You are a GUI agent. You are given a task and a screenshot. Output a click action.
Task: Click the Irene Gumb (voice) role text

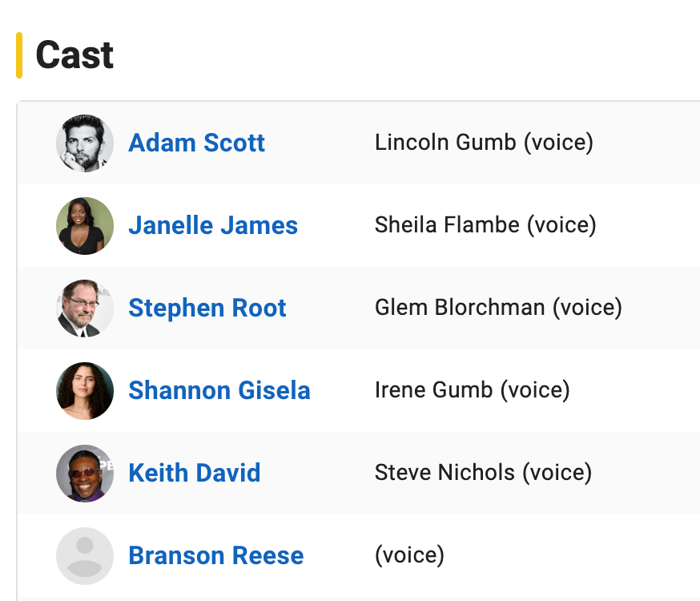click(473, 390)
